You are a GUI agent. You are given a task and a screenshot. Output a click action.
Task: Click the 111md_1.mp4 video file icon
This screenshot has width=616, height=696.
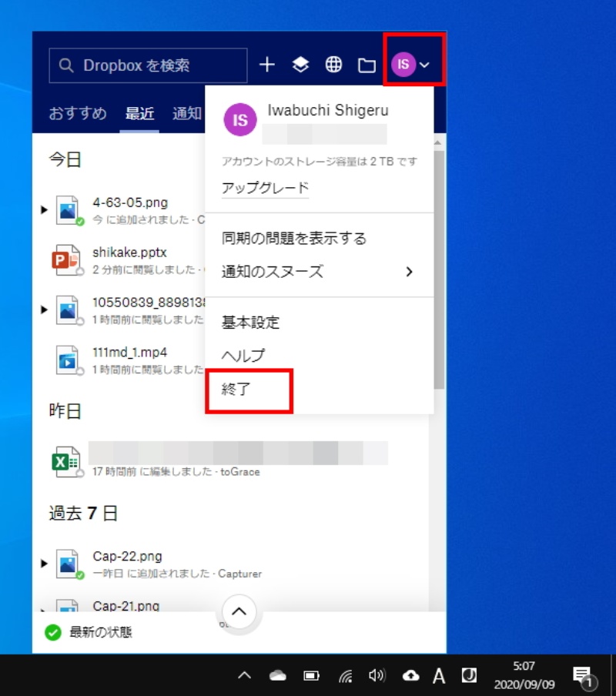(x=67, y=360)
